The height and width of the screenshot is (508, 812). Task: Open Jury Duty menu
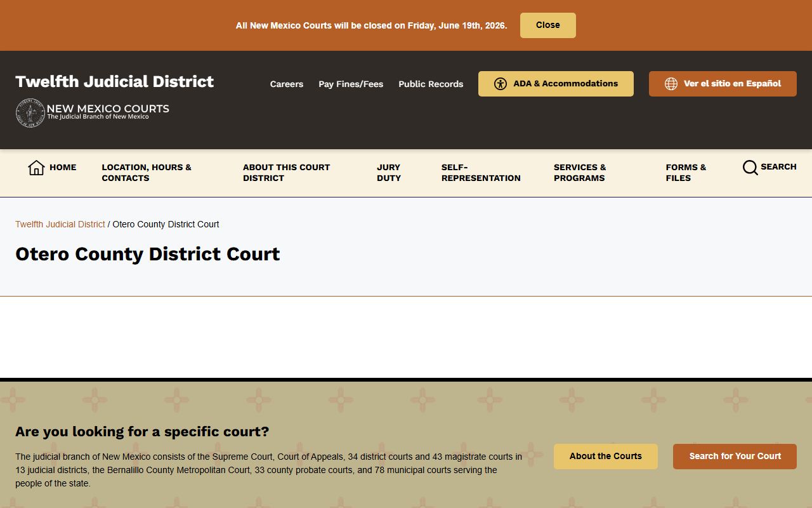tap(389, 173)
